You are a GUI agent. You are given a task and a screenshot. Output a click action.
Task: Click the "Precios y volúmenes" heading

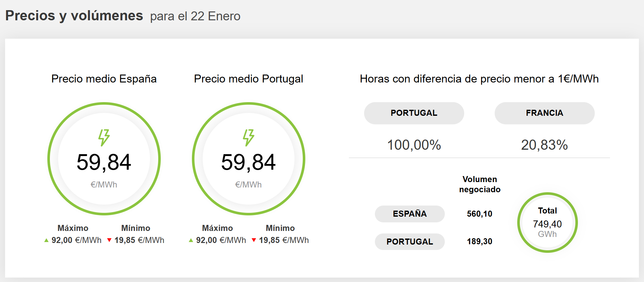pyautogui.click(x=74, y=16)
